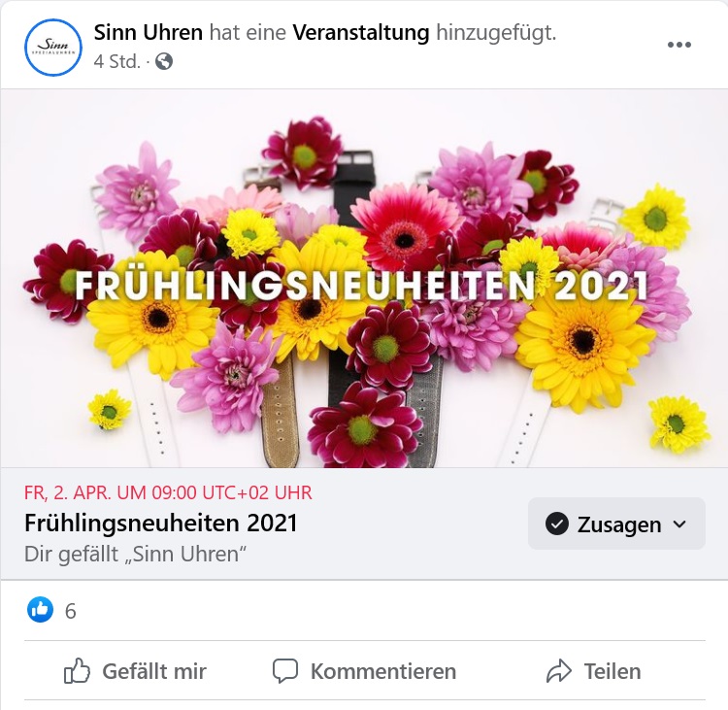
Task: Open the Sinn Uhren profile picture
Action: tap(53, 47)
